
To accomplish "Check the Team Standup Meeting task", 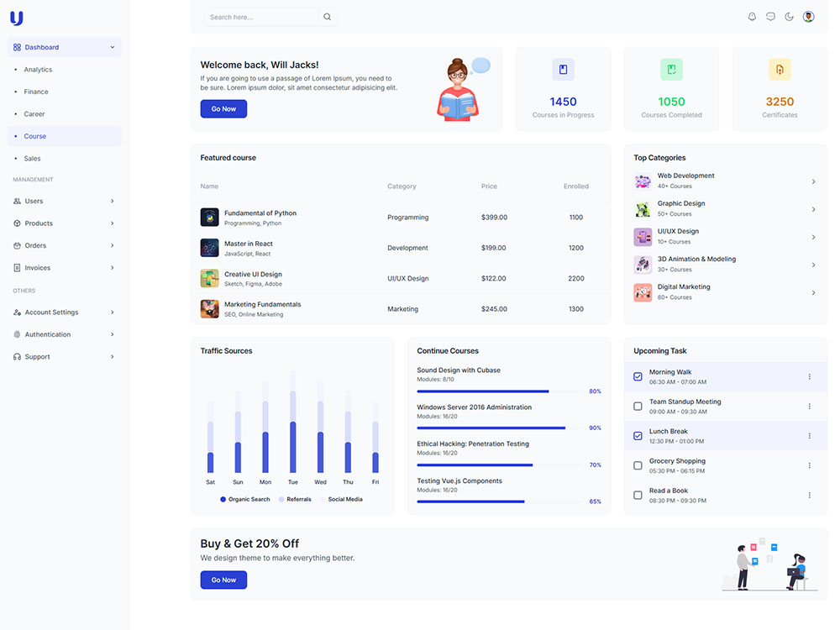I will 638,407.
